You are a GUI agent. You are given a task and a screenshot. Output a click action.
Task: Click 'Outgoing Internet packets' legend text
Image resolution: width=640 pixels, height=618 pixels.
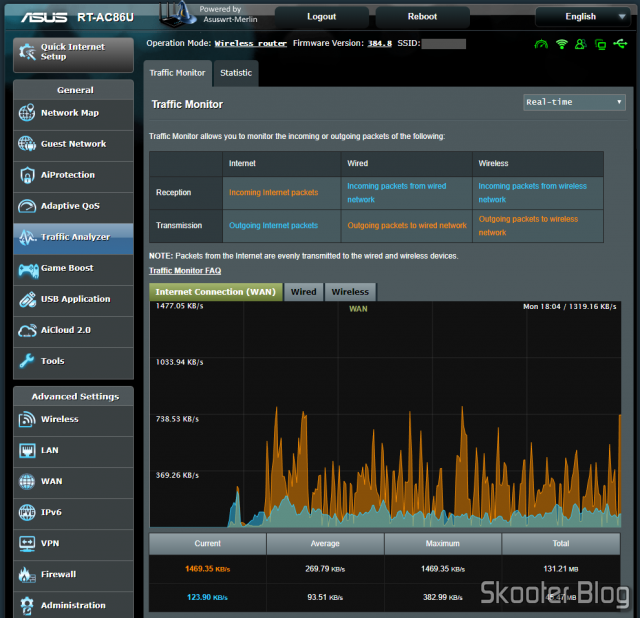click(x=273, y=226)
